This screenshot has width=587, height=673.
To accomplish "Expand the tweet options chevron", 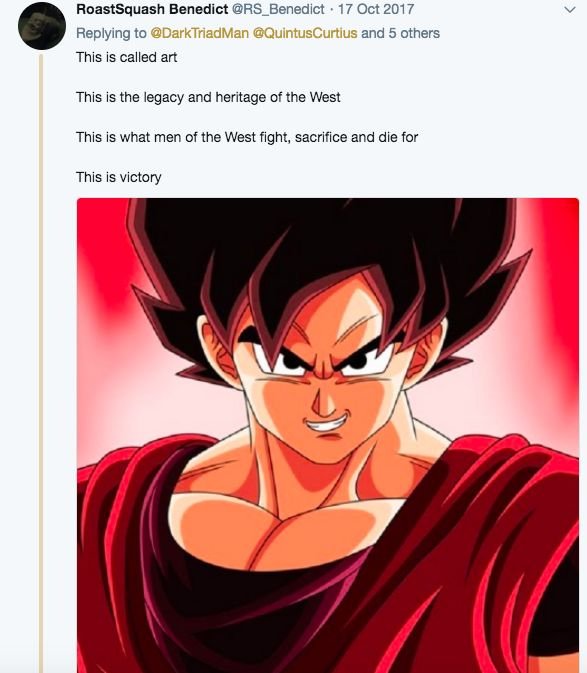I will [x=569, y=9].
